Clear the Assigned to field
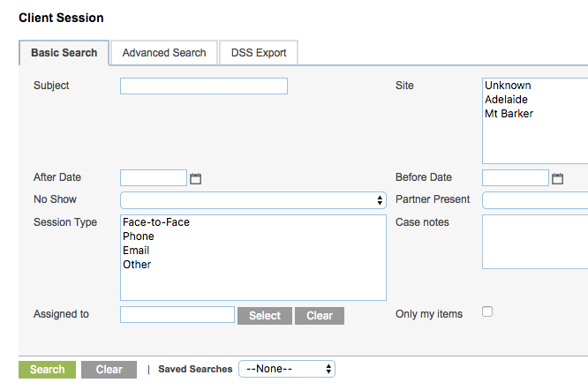The width and height of the screenshot is (588, 390). pyautogui.click(x=320, y=316)
